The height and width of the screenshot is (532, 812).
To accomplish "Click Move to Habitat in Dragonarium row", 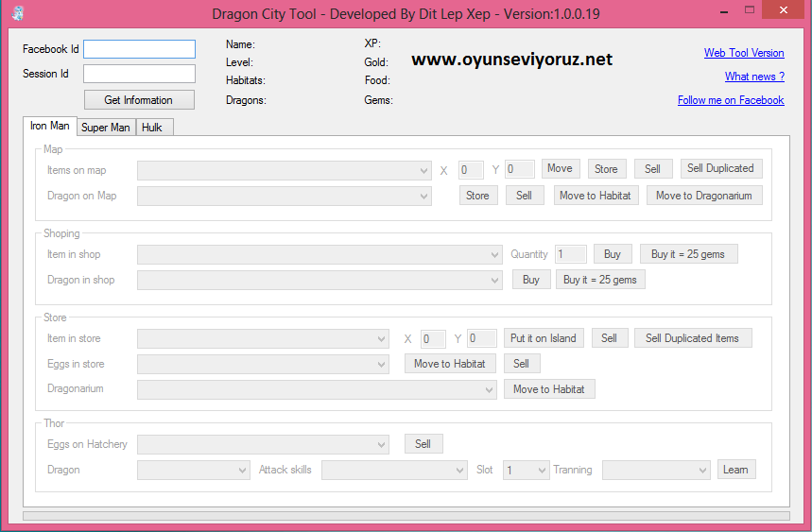I will (x=549, y=389).
